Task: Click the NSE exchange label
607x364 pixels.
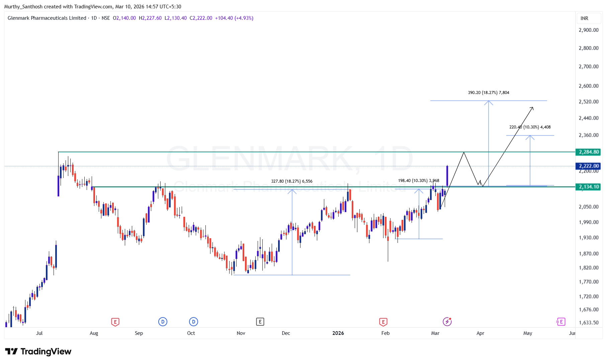Action: (106, 18)
